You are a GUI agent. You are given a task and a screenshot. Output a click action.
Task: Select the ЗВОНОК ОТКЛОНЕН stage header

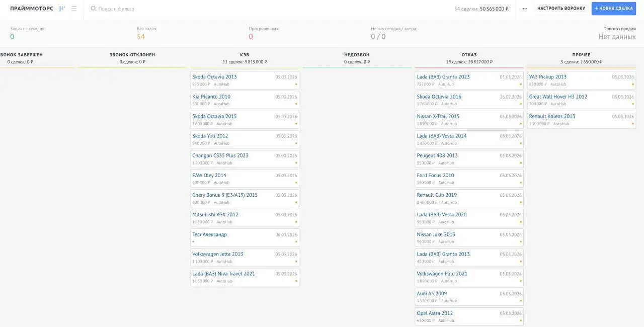click(132, 55)
